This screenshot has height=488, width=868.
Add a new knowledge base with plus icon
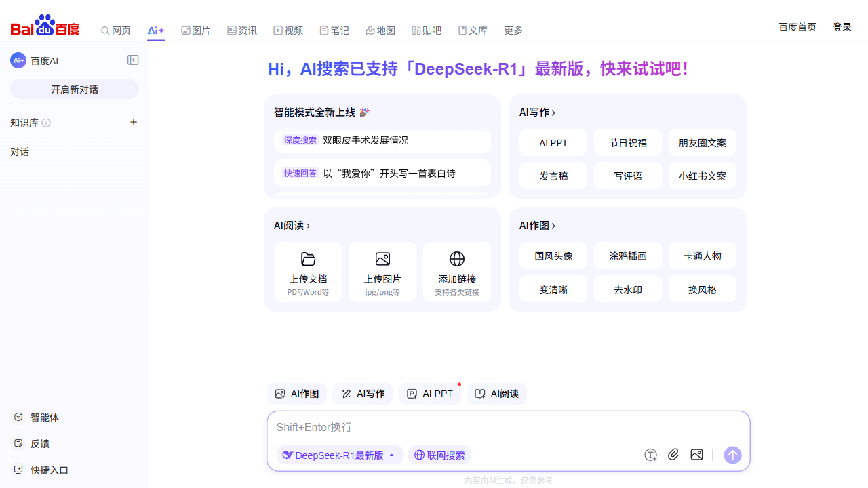pyautogui.click(x=134, y=122)
